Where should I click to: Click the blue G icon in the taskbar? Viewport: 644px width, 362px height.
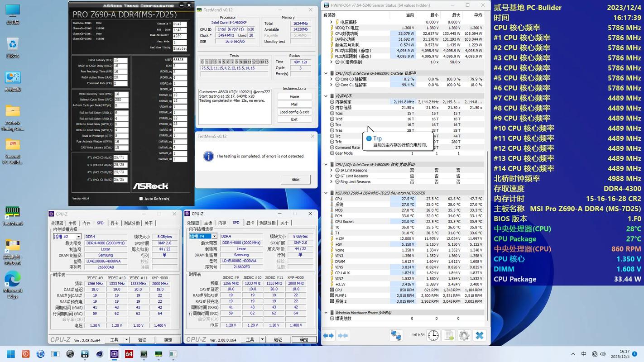[x=41, y=354]
